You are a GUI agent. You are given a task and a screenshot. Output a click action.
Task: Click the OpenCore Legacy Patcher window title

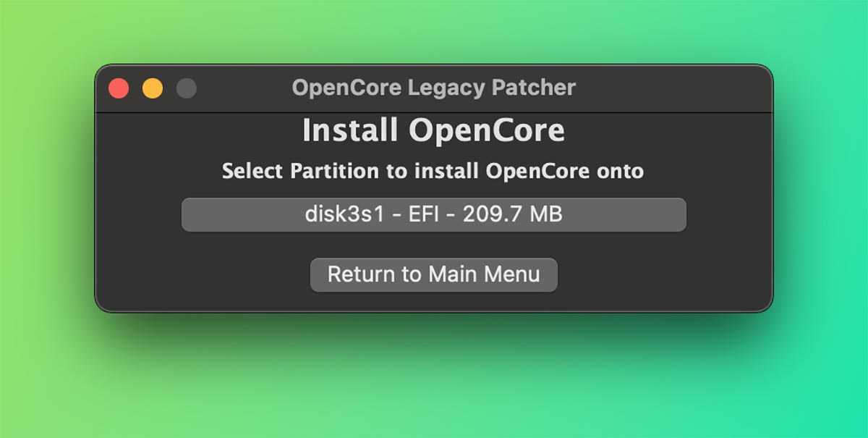(x=433, y=88)
